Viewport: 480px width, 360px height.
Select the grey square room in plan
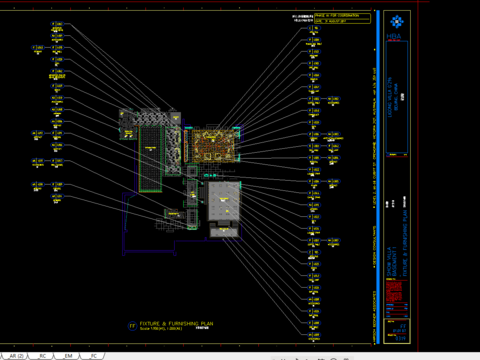coord(224,201)
